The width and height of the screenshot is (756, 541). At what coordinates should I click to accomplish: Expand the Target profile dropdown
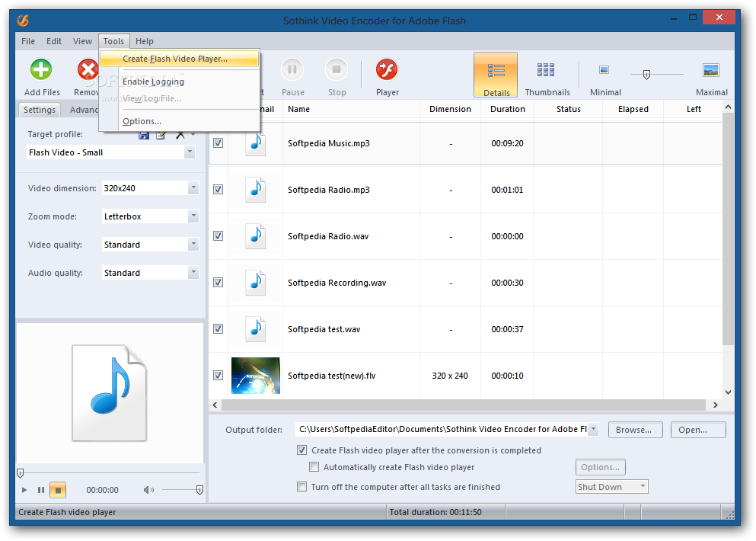point(190,152)
